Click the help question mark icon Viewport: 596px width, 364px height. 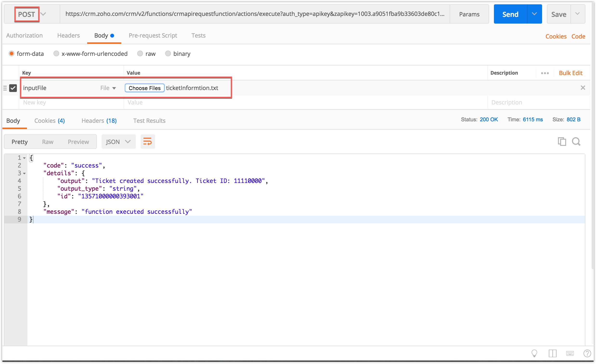point(587,353)
